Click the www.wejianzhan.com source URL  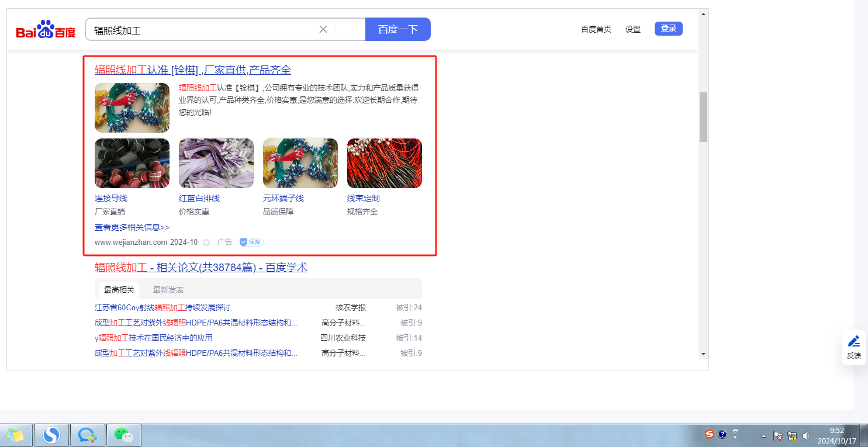tap(131, 242)
